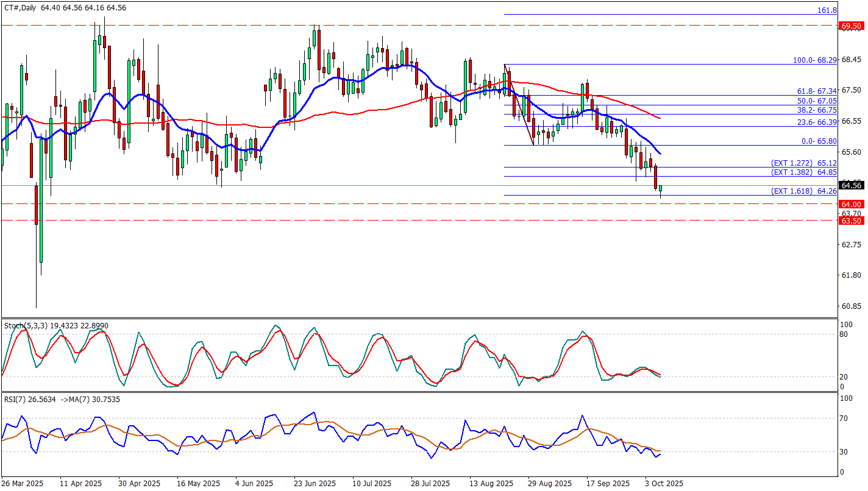Image resolution: width=868 pixels, height=491 pixels.
Task: Click the red 63.50 price level tag
Action: coord(850,221)
